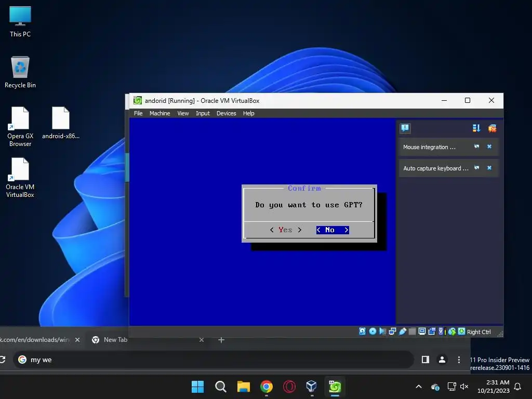Click the network tray icon
Screen dimensions: 532x399
[451, 387]
